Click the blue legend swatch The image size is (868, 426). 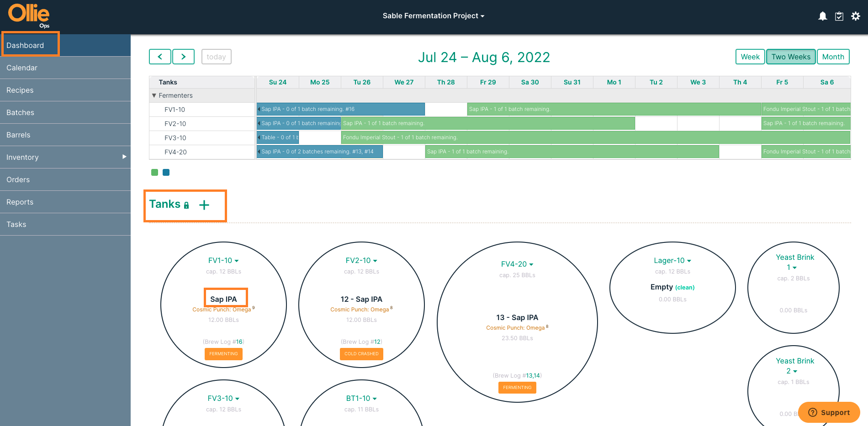click(166, 172)
